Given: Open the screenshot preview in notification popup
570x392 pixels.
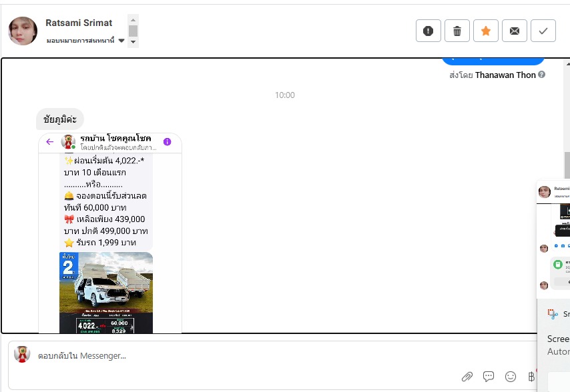Looking at the screenshot, I should (x=553, y=239).
